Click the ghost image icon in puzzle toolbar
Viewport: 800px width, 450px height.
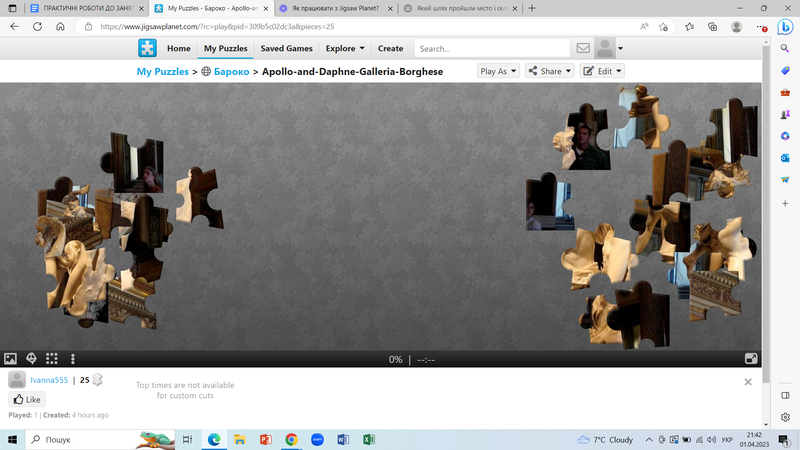[31, 359]
